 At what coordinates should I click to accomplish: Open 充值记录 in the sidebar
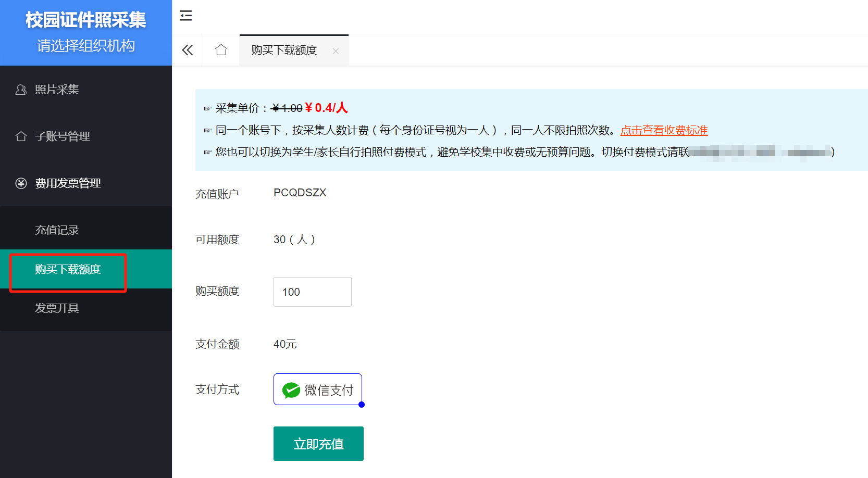tap(57, 230)
